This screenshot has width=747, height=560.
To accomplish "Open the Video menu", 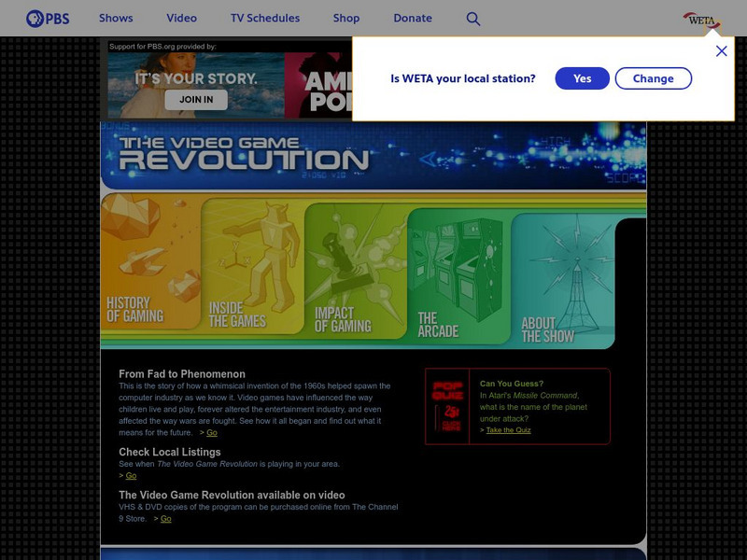I will pyautogui.click(x=181, y=18).
